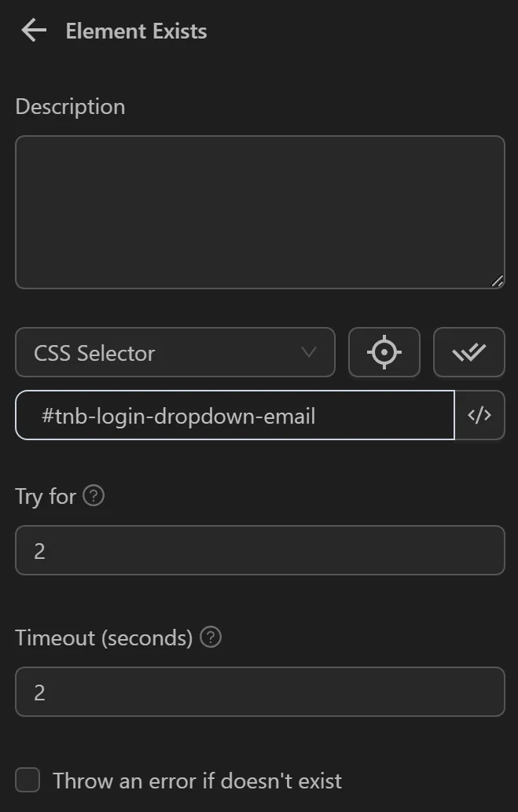This screenshot has height=812, width=518.
Task: Open code view with the </> icon
Action: [479, 415]
